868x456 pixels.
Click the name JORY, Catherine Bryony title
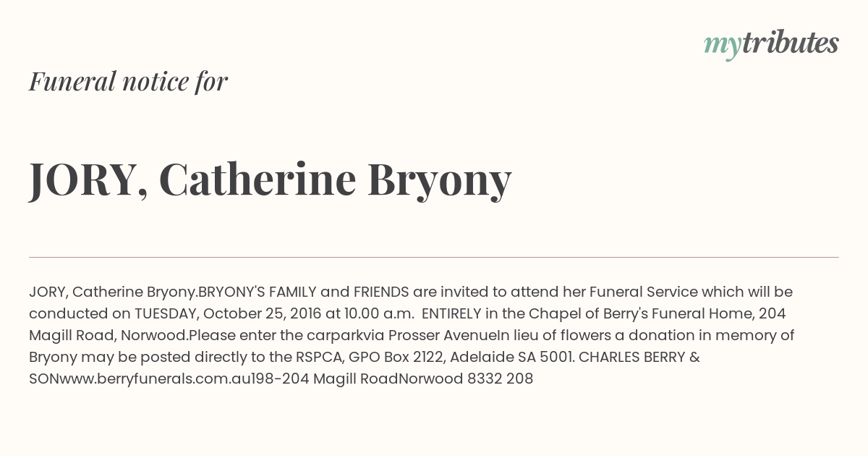click(271, 179)
